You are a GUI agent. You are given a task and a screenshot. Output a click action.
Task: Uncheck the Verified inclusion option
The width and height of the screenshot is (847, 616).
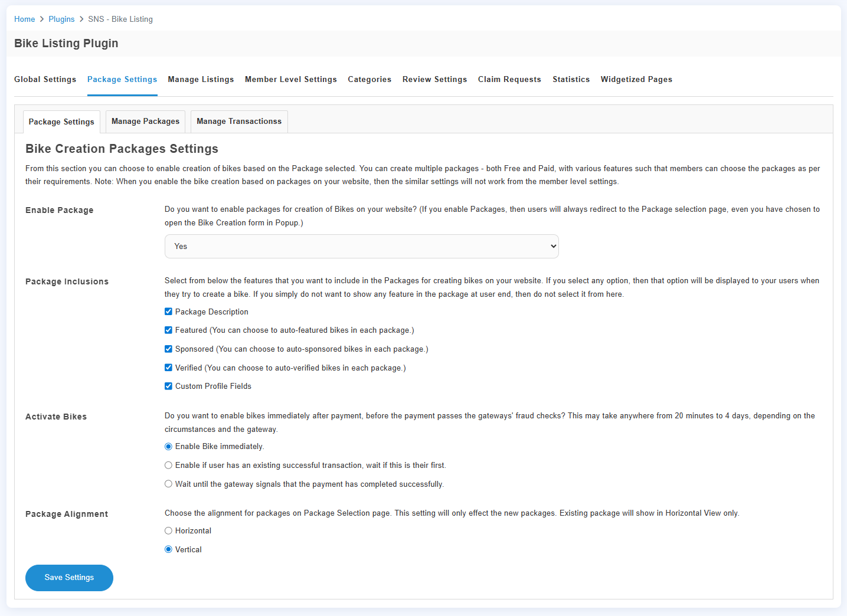coord(168,368)
